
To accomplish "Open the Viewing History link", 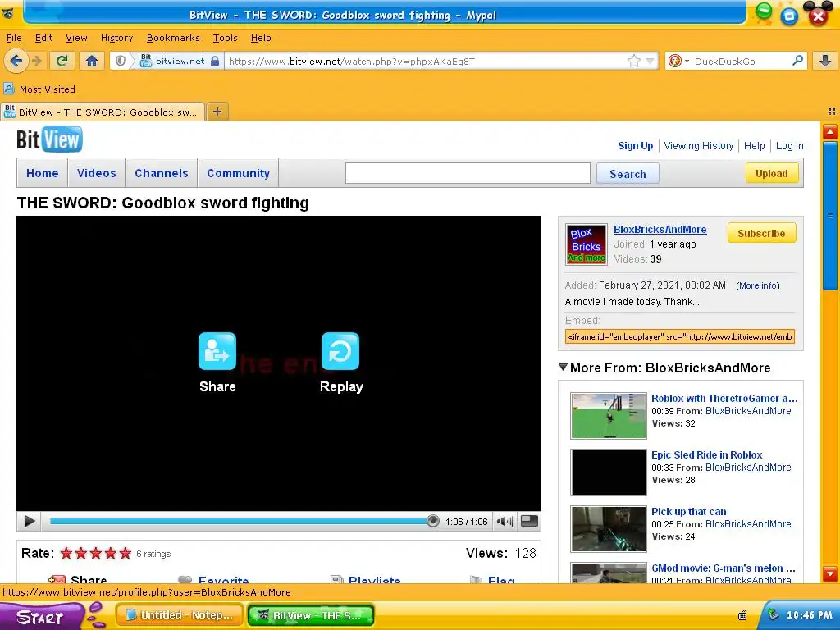I will pyautogui.click(x=699, y=146).
